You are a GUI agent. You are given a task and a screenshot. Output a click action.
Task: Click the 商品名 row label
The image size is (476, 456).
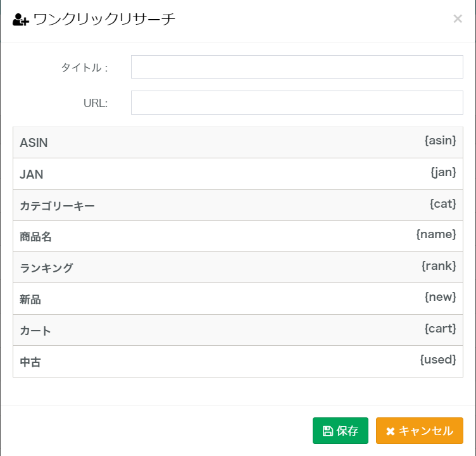click(35, 237)
